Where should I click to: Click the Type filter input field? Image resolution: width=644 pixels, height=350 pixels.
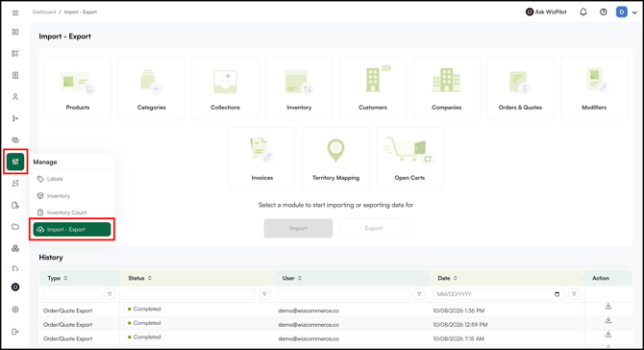(72, 294)
